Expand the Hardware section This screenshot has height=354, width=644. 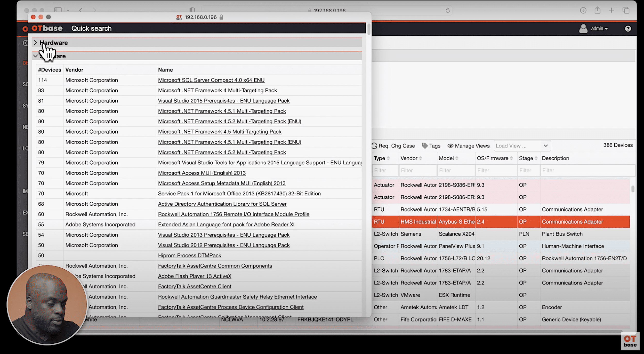tap(36, 43)
